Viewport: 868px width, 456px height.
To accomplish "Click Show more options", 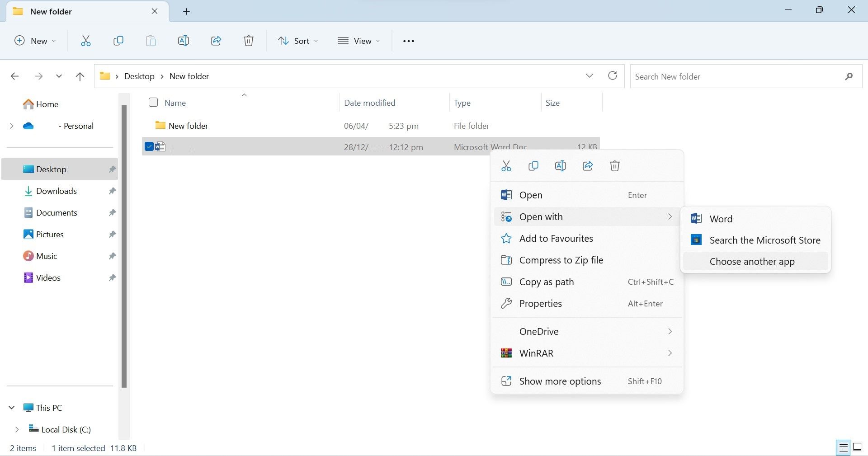I will [587, 381].
